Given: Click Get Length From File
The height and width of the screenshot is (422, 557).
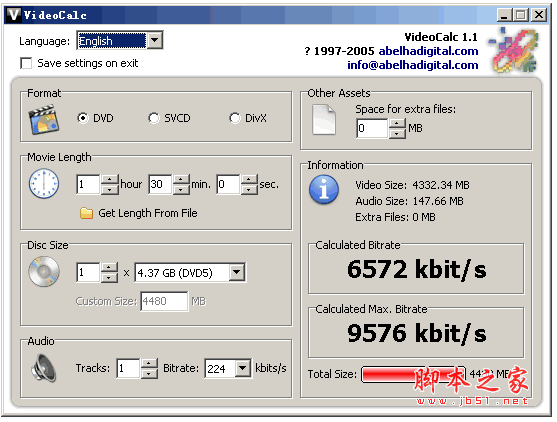Looking at the screenshot, I should (x=148, y=213).
